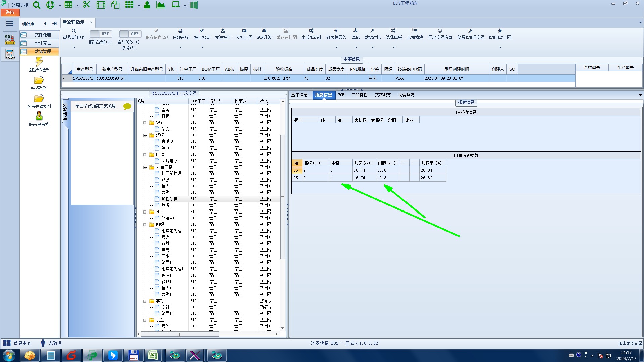644x362 pixels.
Task: Open 内部审核 printer icon tool
Action: pyautogui.click(x=180, y=31)
